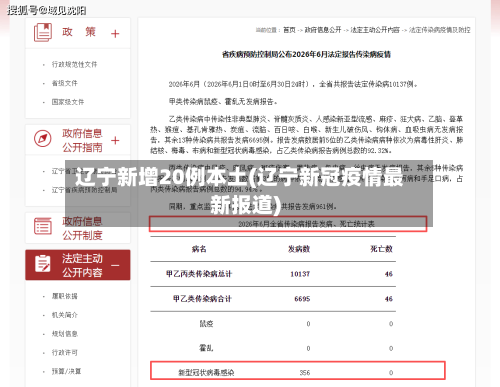Click the 356 value in the 新型冠状病毒感染 row

tap(305, 372)
